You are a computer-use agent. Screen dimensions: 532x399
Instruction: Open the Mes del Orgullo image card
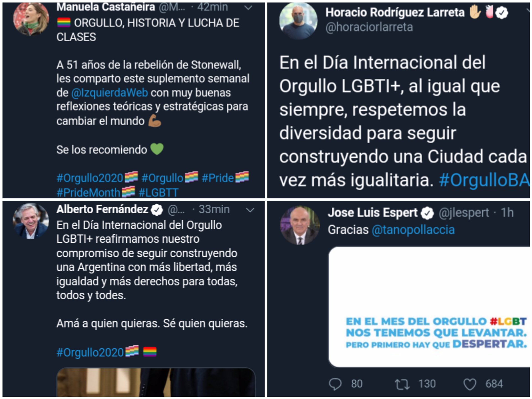pos(429,307)
